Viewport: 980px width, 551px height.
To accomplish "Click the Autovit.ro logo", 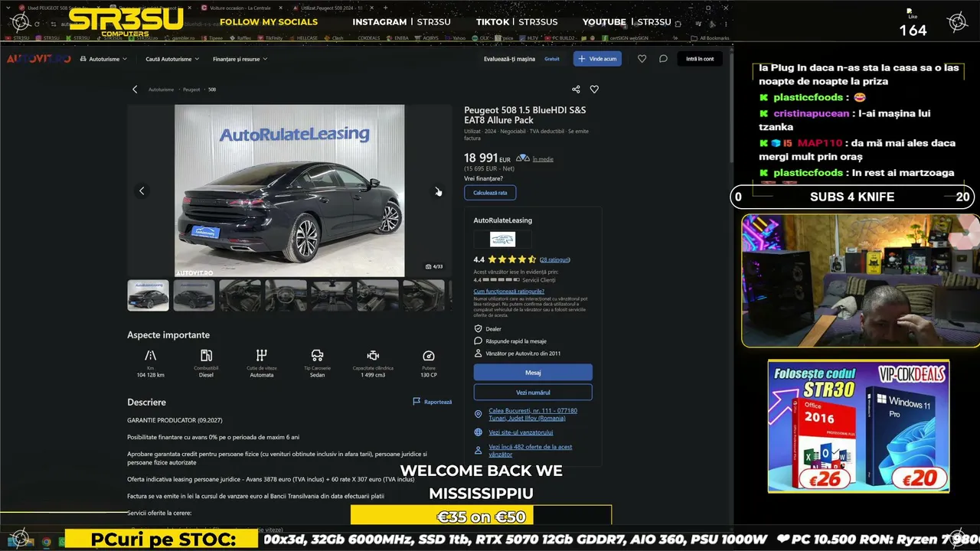I will pyautogui.click(x=39, y=59).
